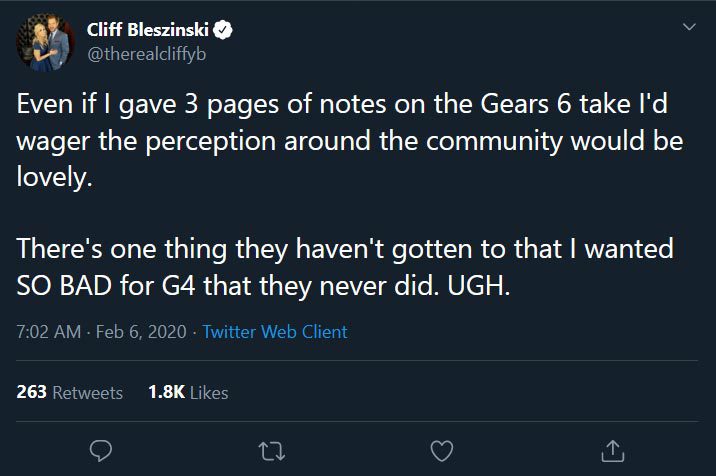The image size is (716, 476).
Task: Click the date Feb 6, 2020
Action: (142, 331)
